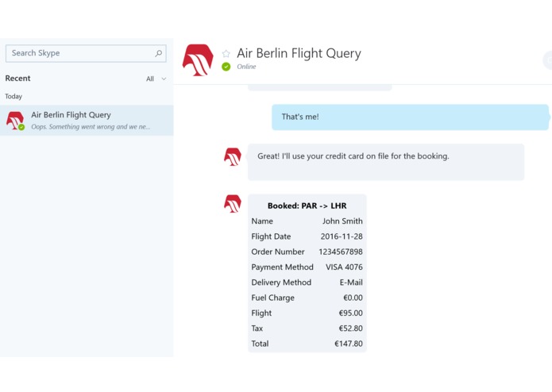
Task: Click the Today group label
Action: (14, 96)
